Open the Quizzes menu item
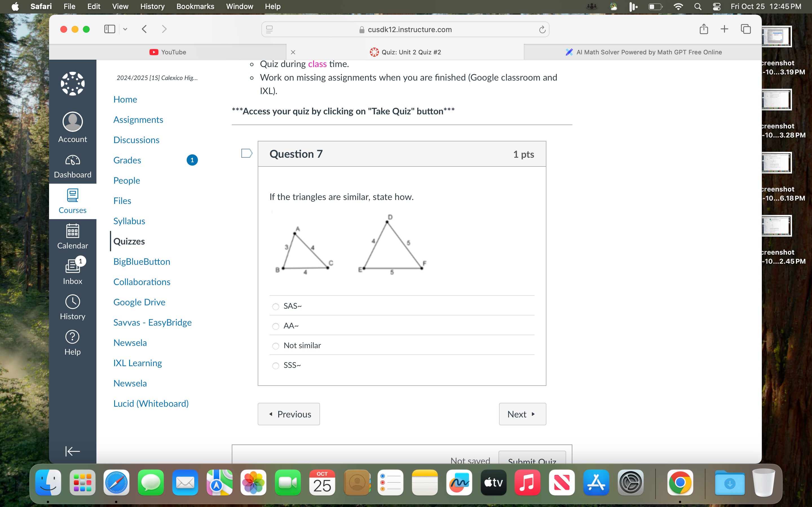812x507 pixels. click(129, 241)
